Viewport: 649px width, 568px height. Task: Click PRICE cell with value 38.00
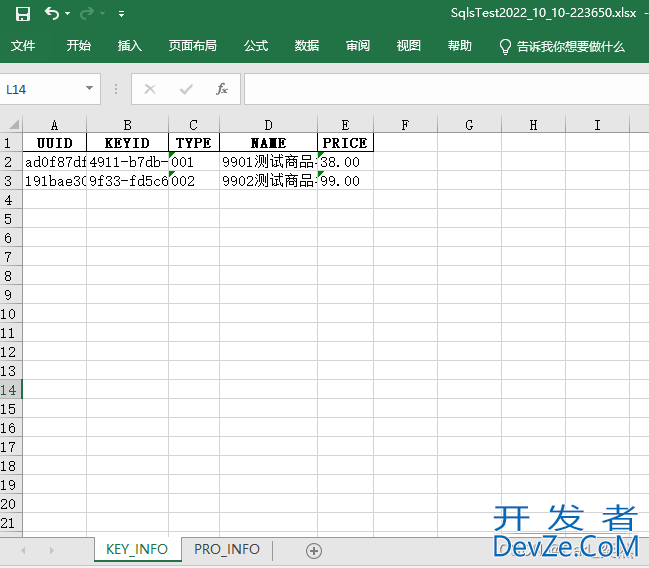[x=345, y=162]
